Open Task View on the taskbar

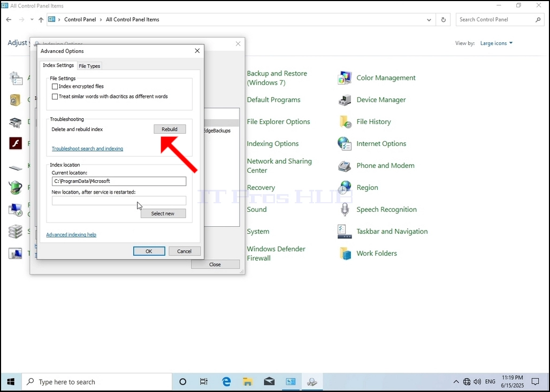203,382
